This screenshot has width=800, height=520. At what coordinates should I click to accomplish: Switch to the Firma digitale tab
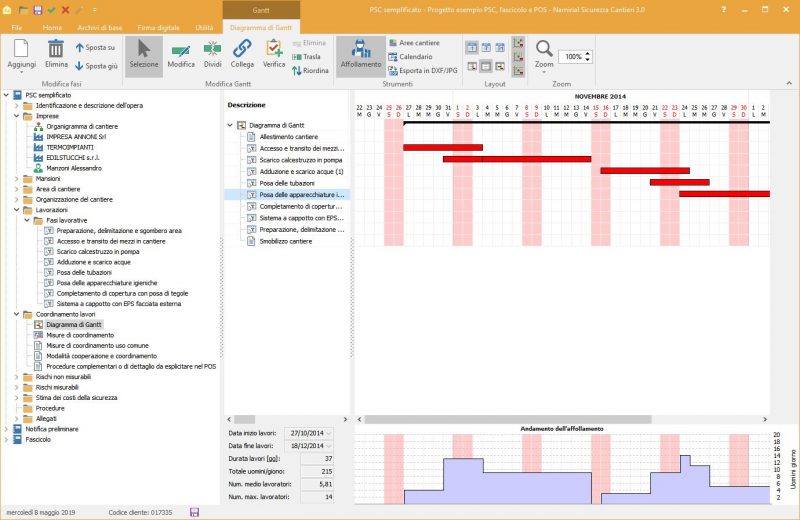pyautogui.click(x=161, y=27)
